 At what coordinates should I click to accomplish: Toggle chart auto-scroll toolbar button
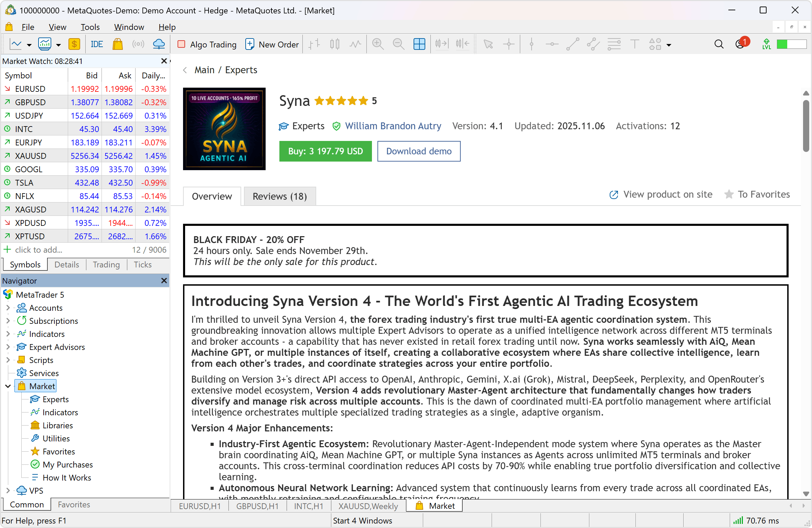[441, 44]
